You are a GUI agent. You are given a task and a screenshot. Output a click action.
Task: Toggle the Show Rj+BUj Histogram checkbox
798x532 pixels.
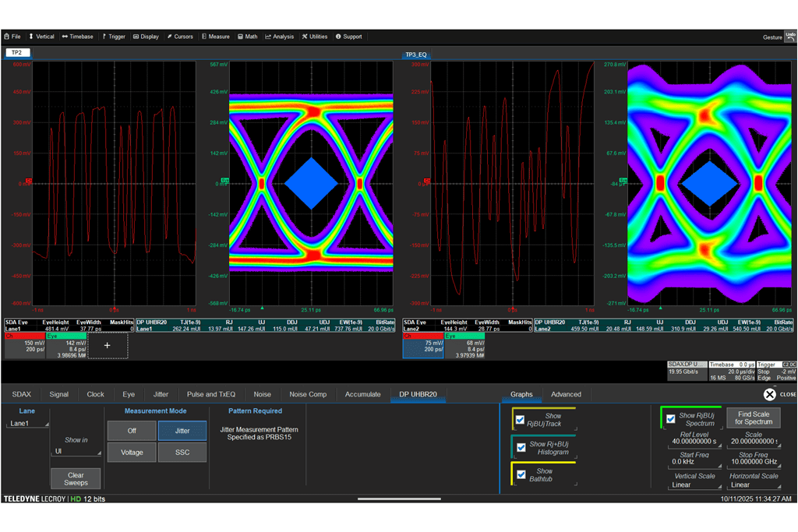520,447
